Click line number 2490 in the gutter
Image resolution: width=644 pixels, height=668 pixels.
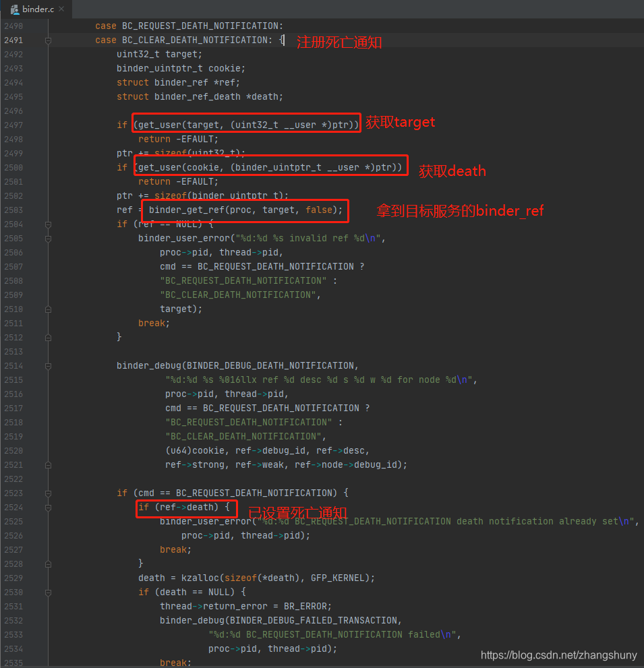click(13, 26)
